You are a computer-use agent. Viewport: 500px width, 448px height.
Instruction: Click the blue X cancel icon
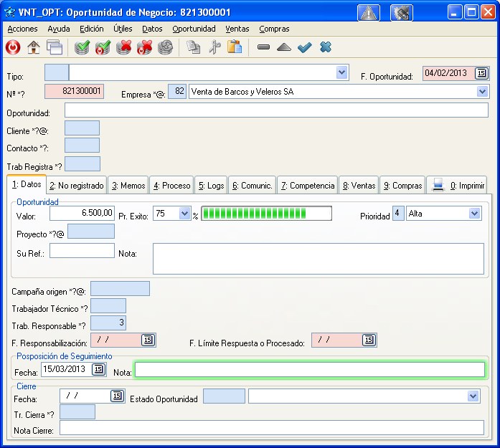click(x=326, y=47)
